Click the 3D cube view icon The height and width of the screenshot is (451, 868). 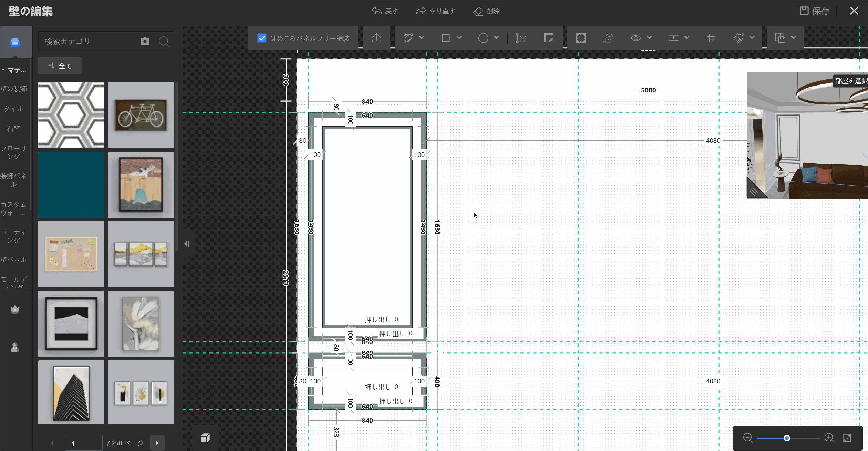point(205,438)
